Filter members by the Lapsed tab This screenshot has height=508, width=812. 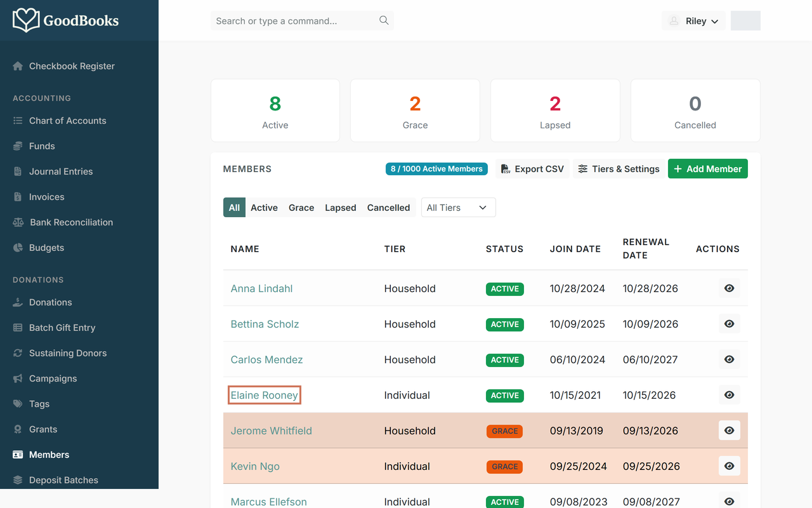(x=341, y=208)
